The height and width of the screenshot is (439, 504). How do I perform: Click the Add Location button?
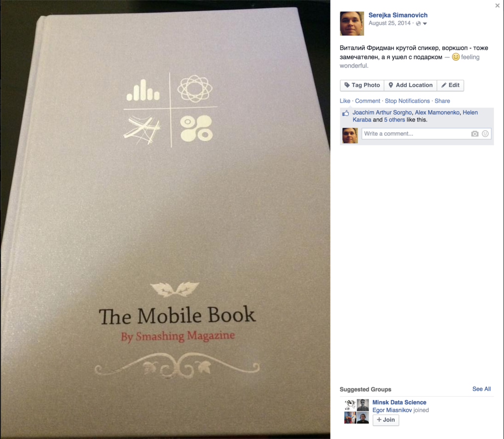410,85
